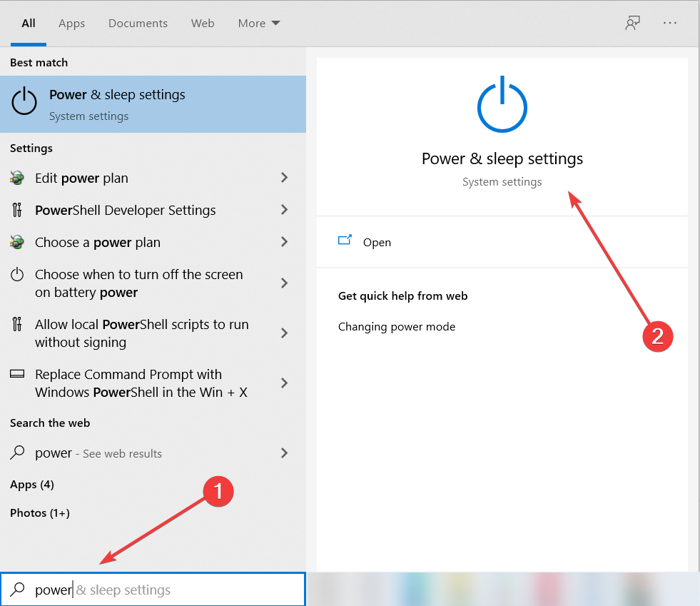Click the Replace Command Prompt icon
This screenshot has height=606, width=700.
17,374
